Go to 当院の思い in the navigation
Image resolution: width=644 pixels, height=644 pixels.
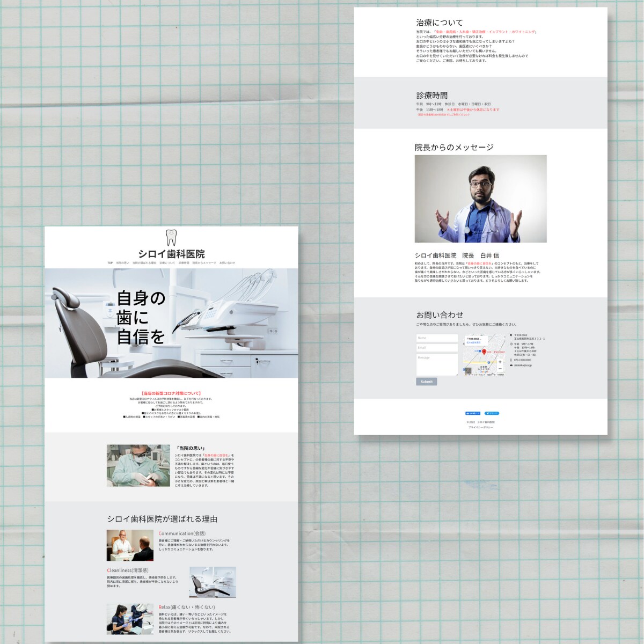(123, 263)
